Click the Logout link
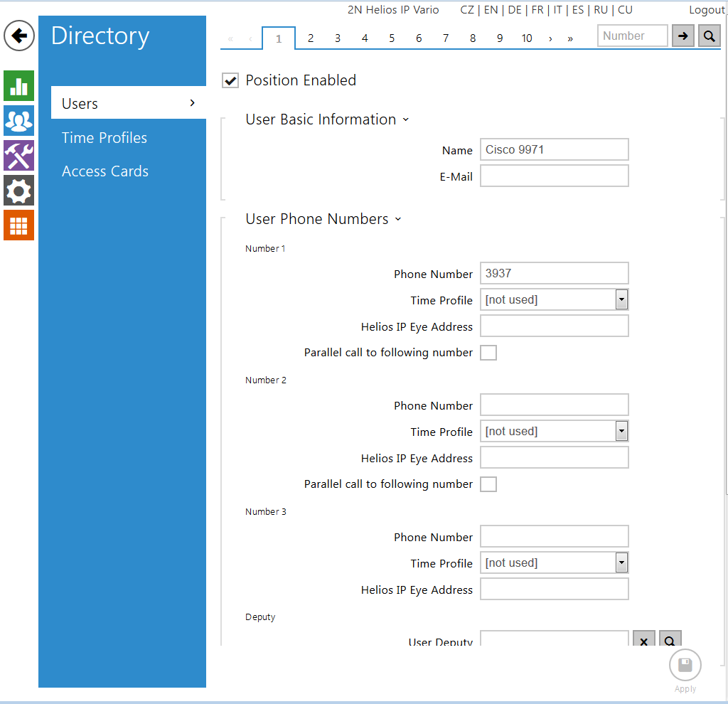 [x=707, y=10]
